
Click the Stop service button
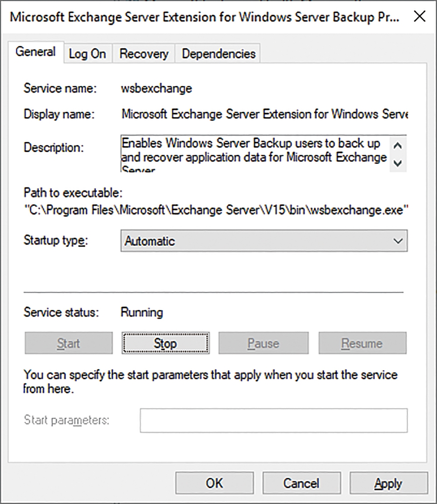point(166,343)
